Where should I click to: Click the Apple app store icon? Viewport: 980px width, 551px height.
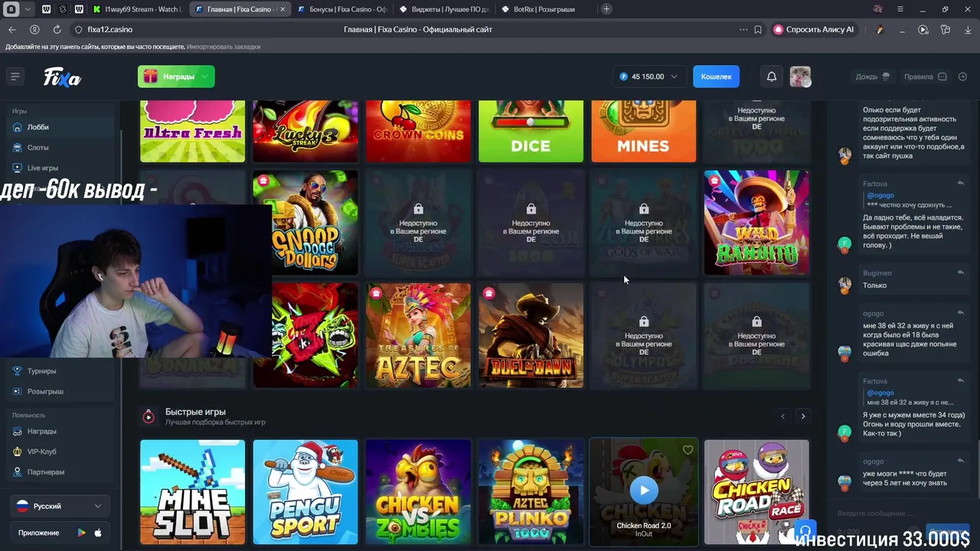(98, 533)
